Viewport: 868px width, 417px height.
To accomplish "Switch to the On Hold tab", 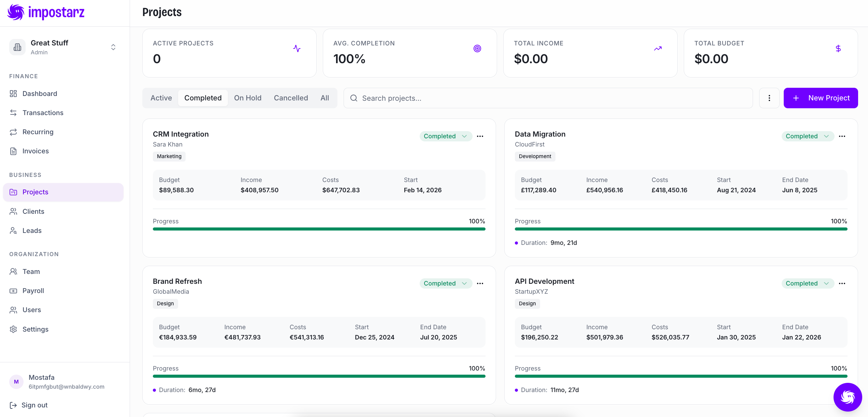I will [248, 98].
